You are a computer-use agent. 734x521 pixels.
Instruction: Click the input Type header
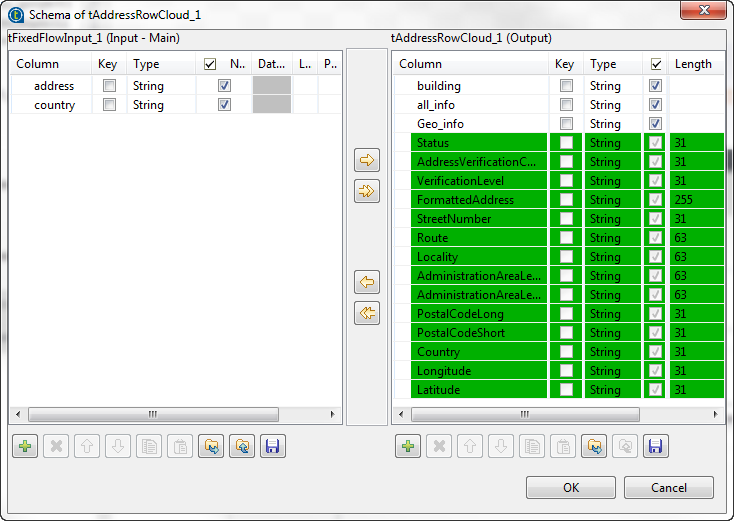(161, 64)
